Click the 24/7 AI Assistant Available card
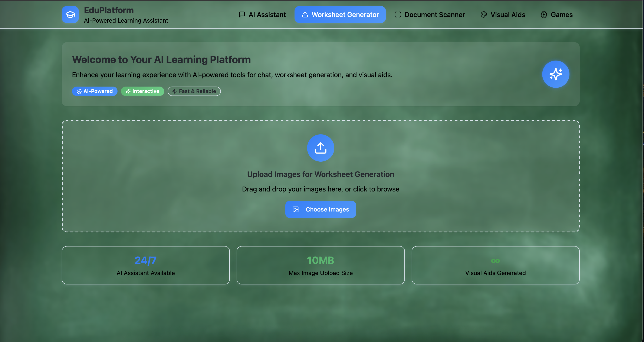Screen dimensions: 644x342 (x=145, y=265)
